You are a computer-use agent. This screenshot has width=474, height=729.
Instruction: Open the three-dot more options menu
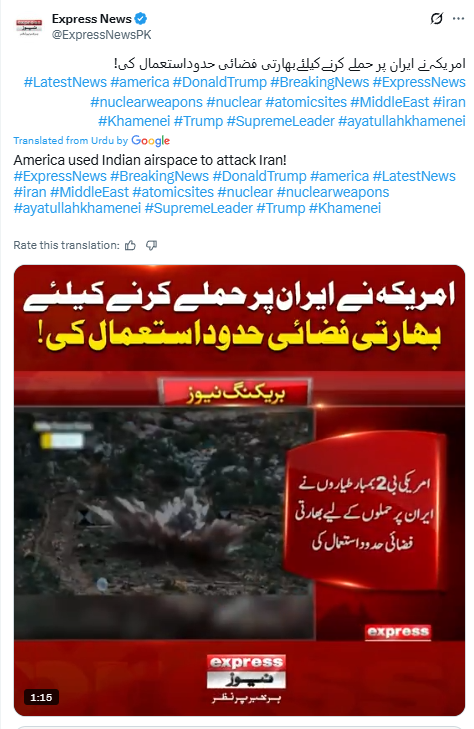458,19
